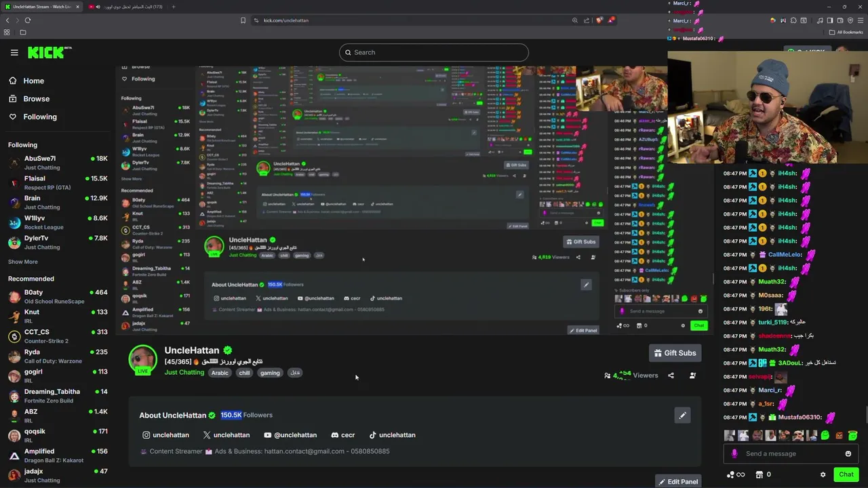
Task: Open qoqsik channel in the sidebar
Action: point(58,435)
